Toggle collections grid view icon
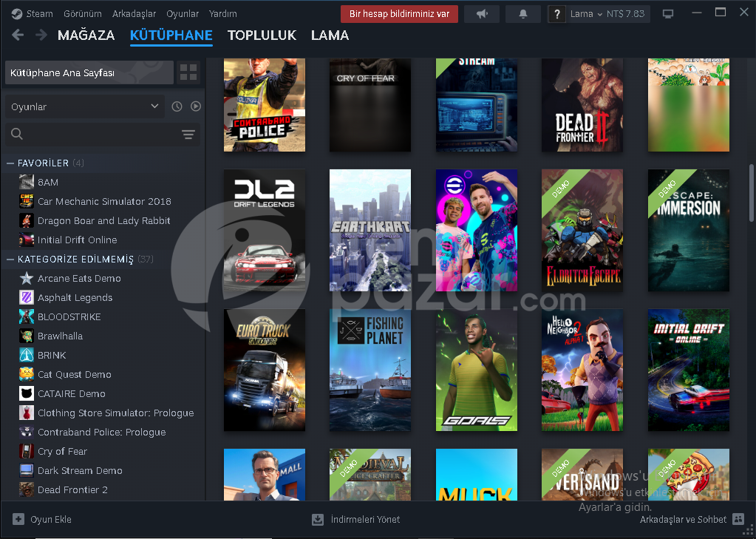 click(188, 72)
